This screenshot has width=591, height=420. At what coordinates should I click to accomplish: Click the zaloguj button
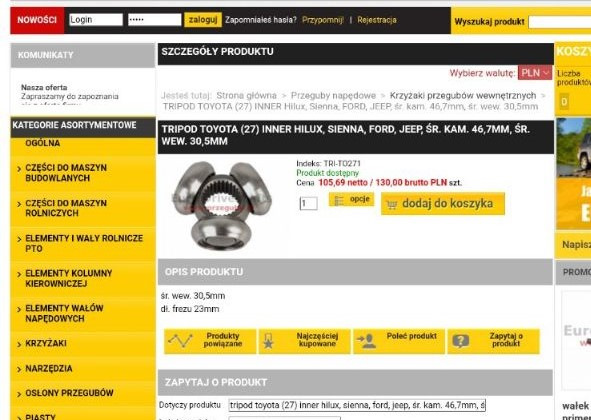pos(203,20)
